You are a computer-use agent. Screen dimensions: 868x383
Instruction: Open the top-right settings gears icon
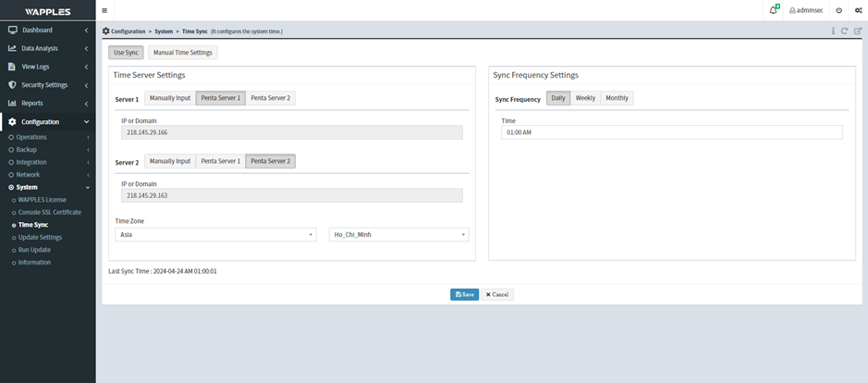tap(858, 10)
